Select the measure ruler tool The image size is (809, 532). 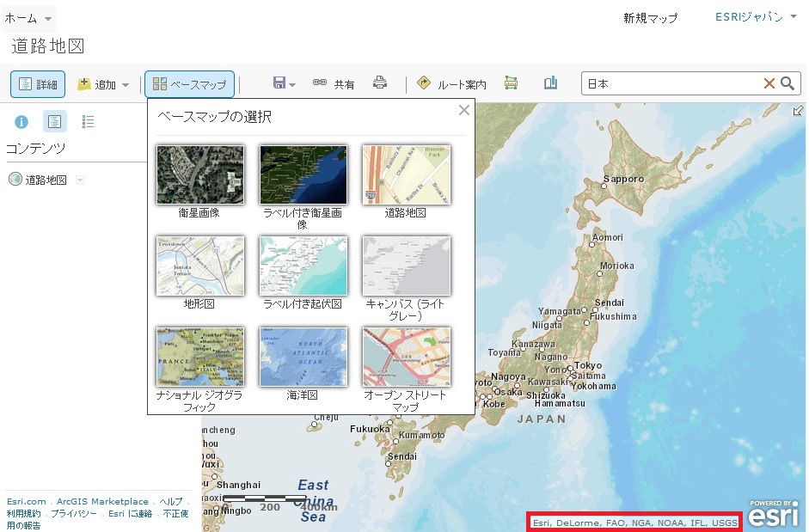[511, 83]
